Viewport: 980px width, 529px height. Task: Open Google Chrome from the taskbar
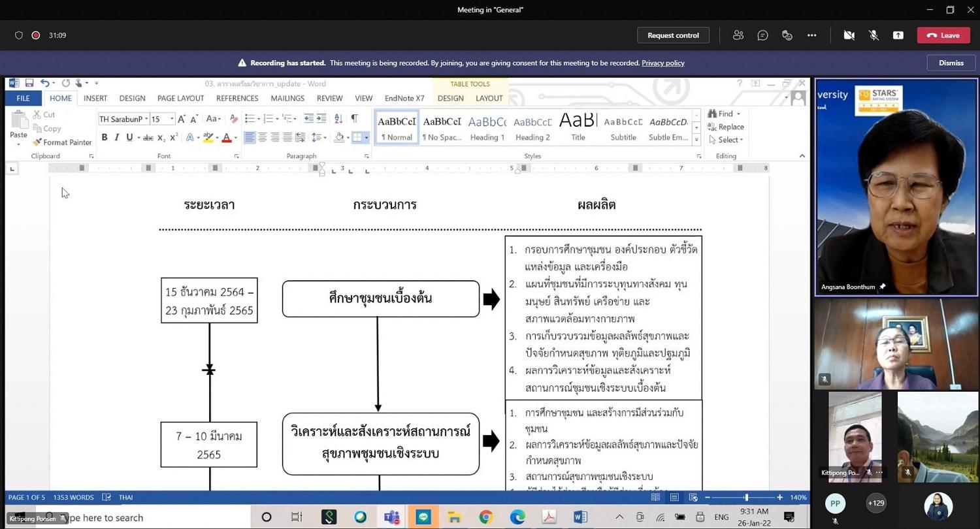click(x=485, y=517)
